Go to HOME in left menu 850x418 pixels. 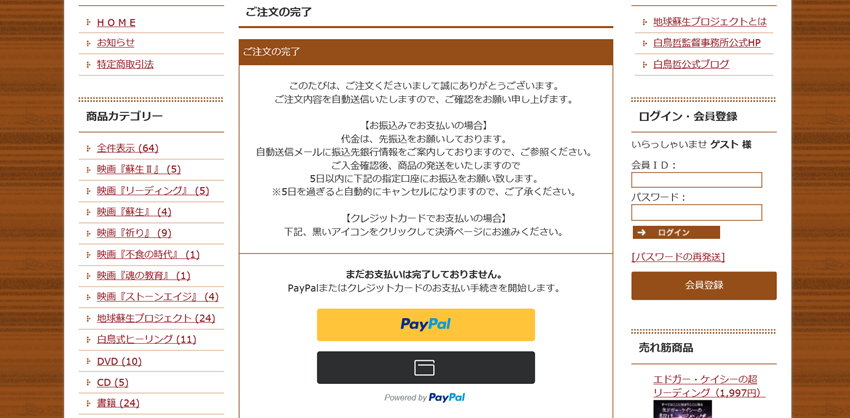117,22
